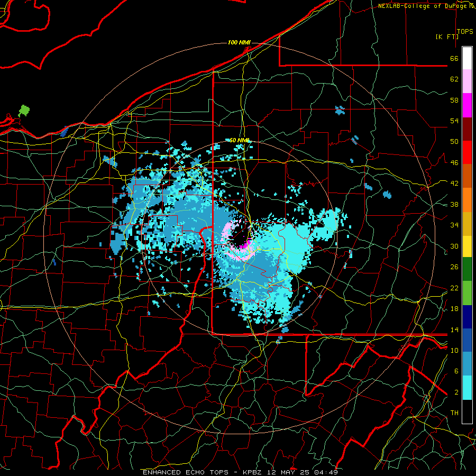Click the bright yellow legend swatch
The height and width of the screenshot is (476, 476).
(x=467, y=246)
